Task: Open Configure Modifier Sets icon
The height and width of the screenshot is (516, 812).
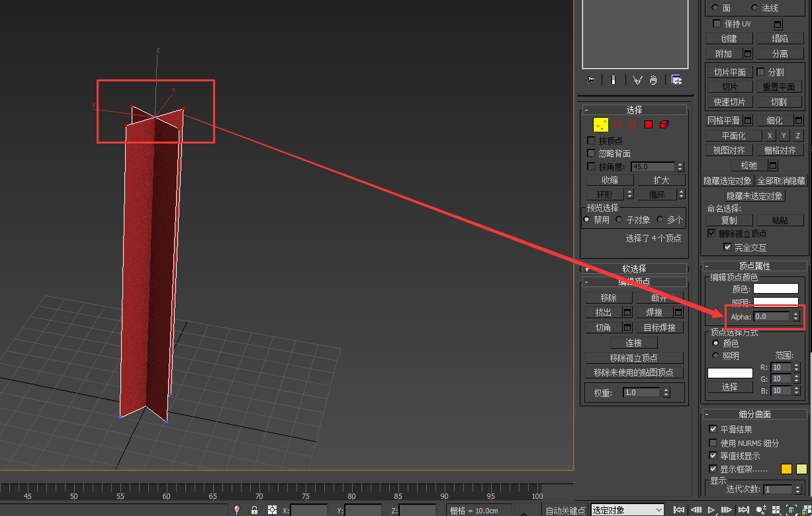Action: 676,79
